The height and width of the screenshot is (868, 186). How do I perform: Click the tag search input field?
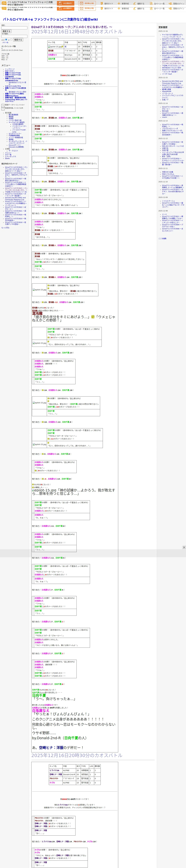[14, 36]
